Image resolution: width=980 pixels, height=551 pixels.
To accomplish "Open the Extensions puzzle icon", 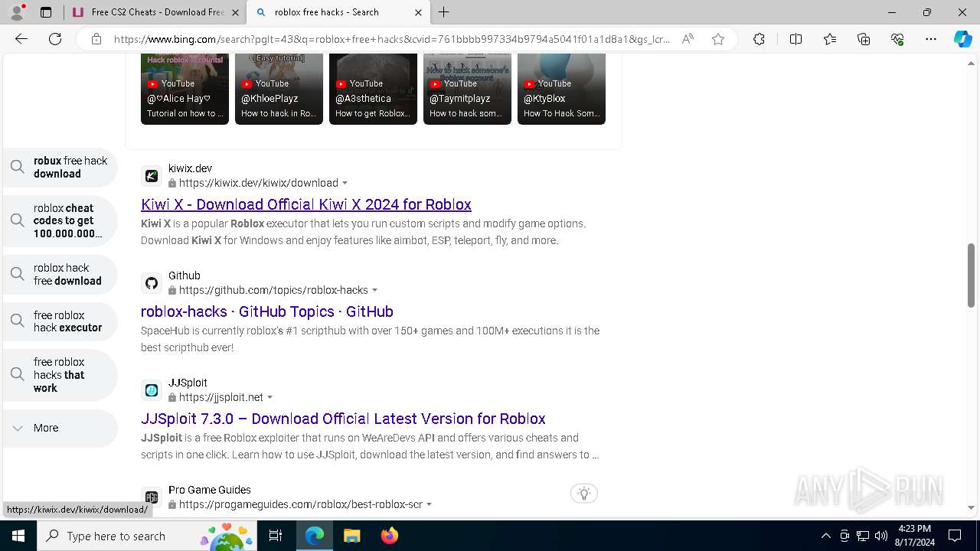I will (759, 39).
